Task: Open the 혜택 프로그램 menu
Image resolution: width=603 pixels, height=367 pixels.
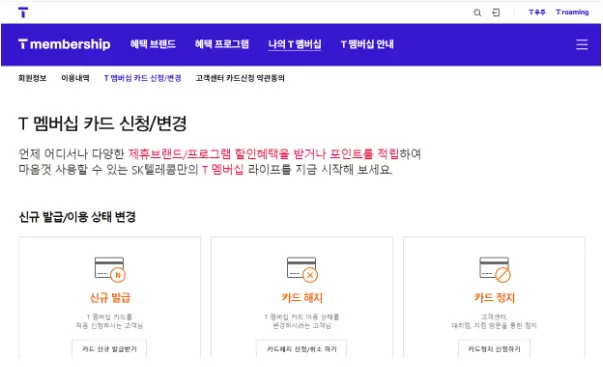Action: 222,44
